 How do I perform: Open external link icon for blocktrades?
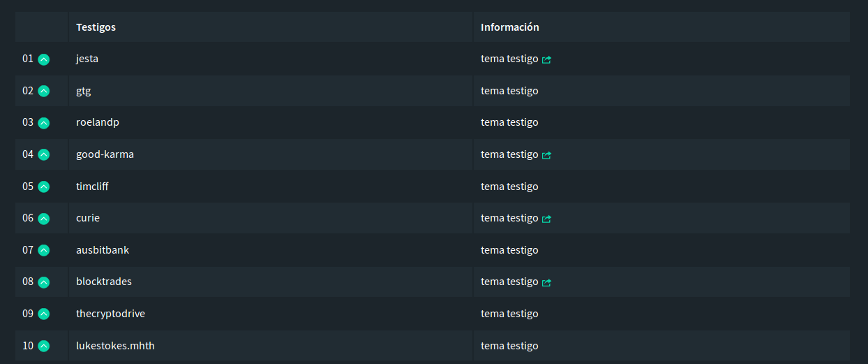(x=546, y=282)
